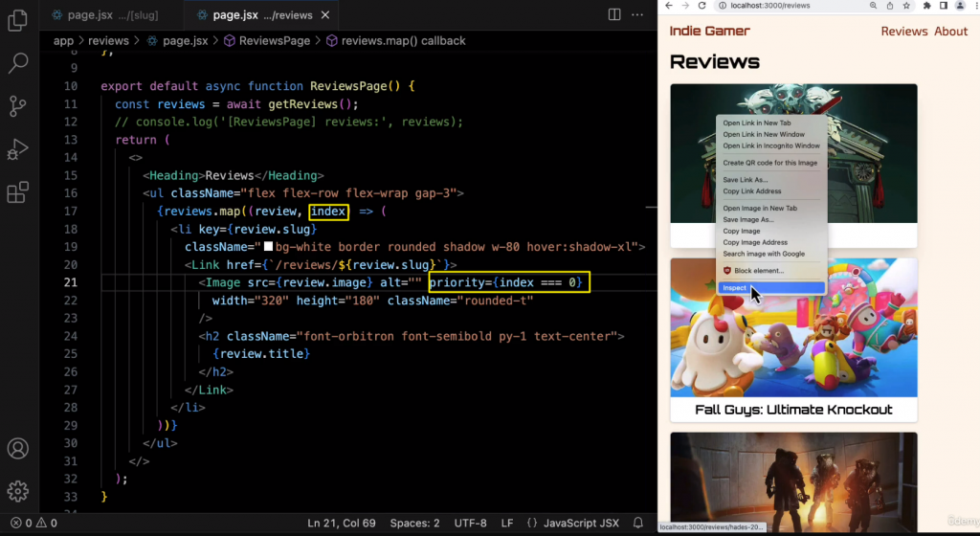Screen dimensions: 980x536
Task: Open the editor More Actions menu
Action: pos(637,14)
